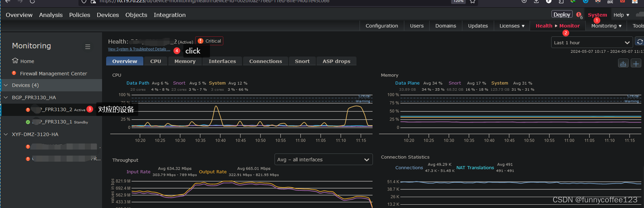The image size is (644, 208).
Task: Switch to the Interfaces tab
Action: (222, 61)
